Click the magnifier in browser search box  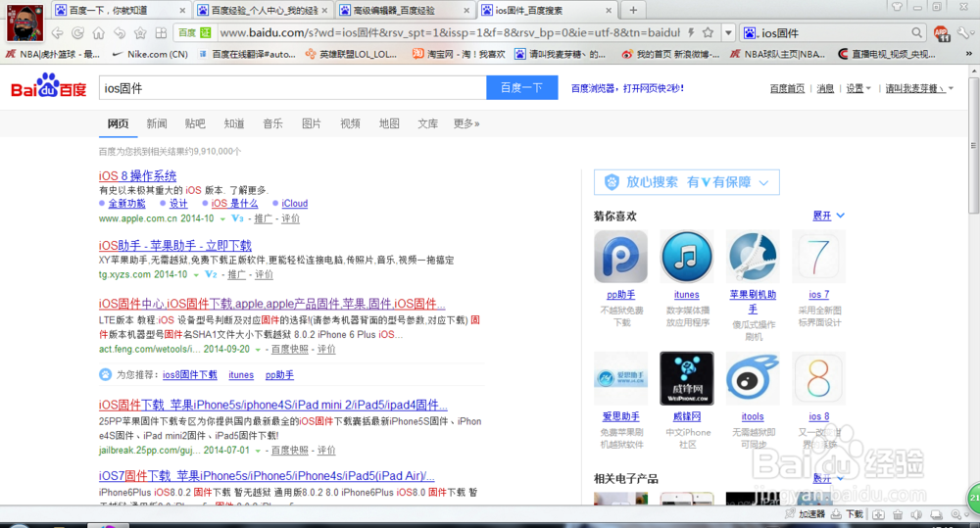click(916, 32)
